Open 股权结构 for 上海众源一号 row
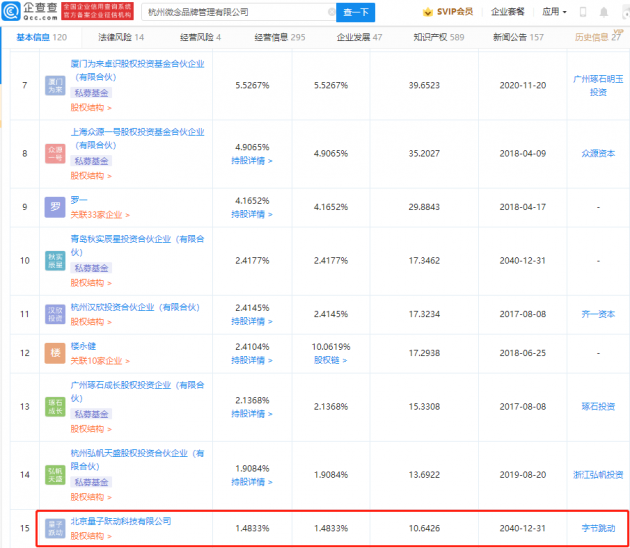 91,176
